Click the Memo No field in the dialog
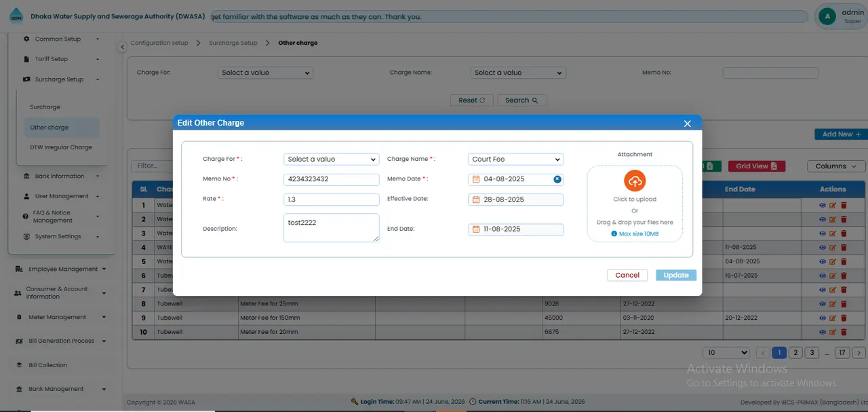This screenshot has height=412, width=868. click(331, 180)
